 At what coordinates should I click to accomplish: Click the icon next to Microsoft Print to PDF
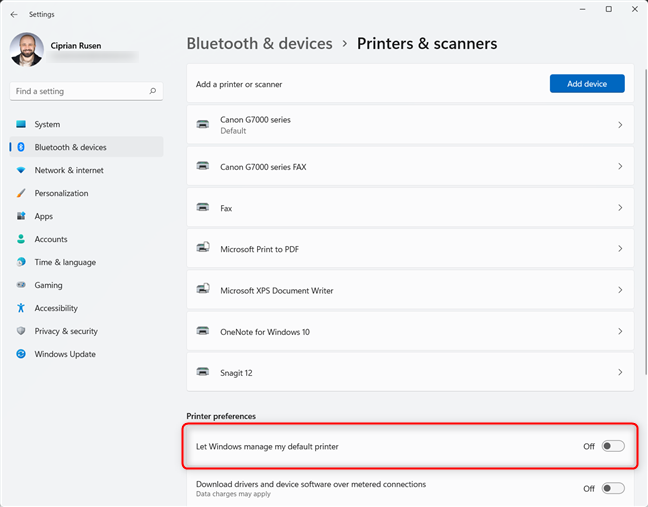(x=203, y=248)
